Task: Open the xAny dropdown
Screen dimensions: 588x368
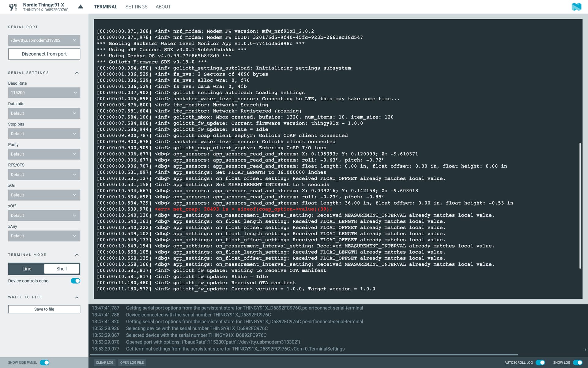Action: 44,236
